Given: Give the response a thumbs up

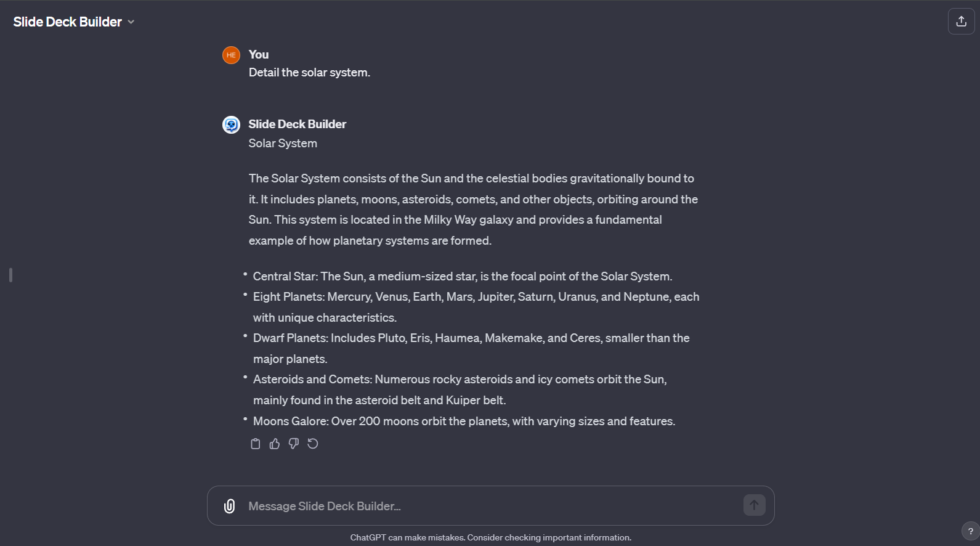Looking at the screenshot, I should 275,444.
